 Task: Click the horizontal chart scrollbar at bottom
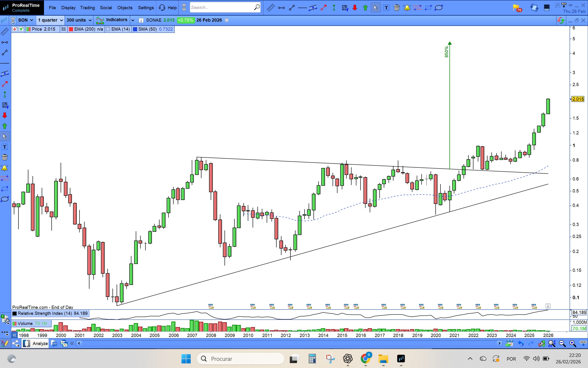point(287,343)
